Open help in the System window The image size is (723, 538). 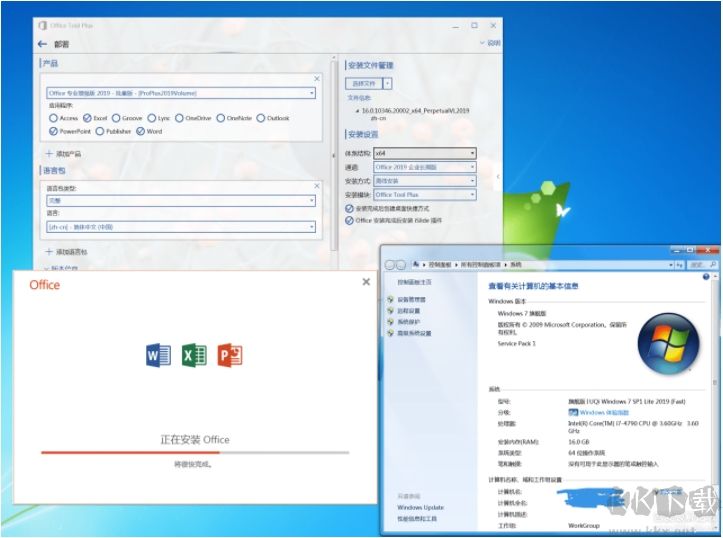coord(705,277)
